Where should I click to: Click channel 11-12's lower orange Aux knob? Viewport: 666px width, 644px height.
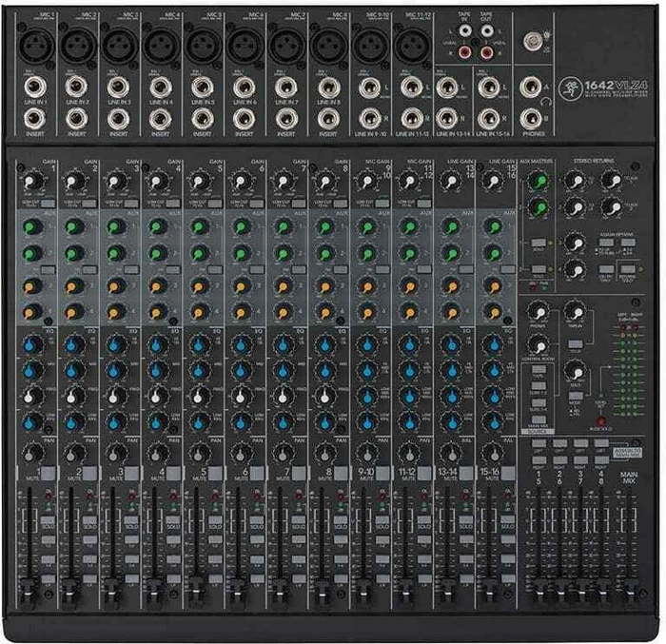tap(409, 313)
